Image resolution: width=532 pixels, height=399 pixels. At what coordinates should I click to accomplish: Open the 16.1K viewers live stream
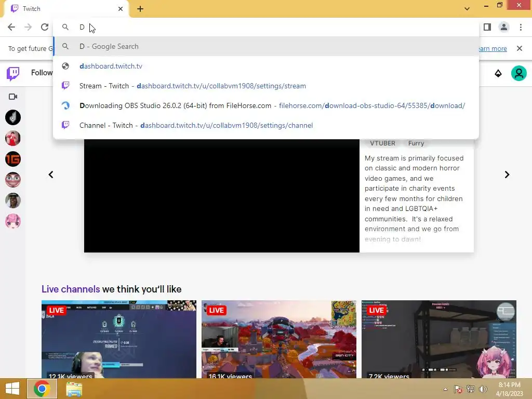[279, 339]
